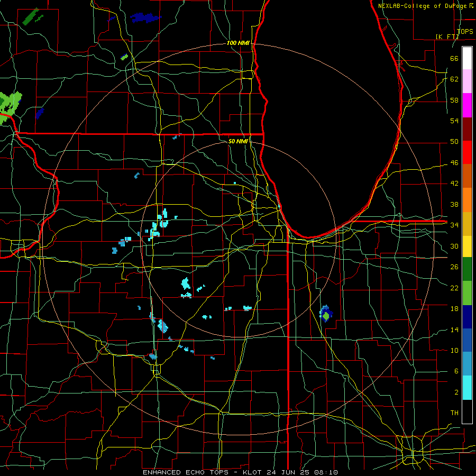Select the 22 value on legend scale

454,288
